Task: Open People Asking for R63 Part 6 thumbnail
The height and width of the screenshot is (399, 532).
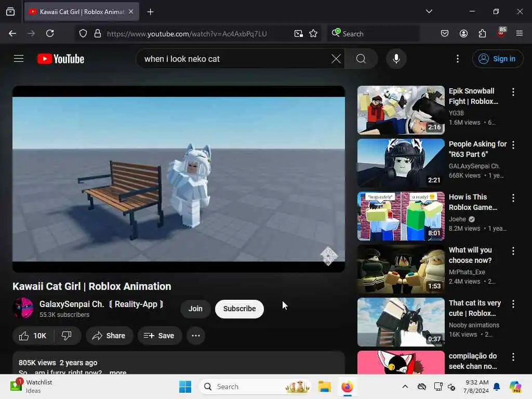Action: [x=401, y=163]
